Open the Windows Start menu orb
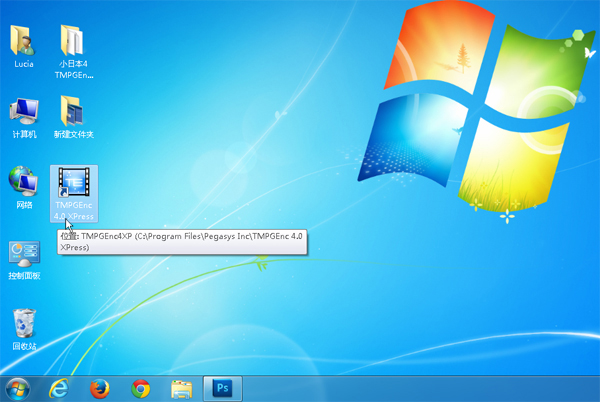The width and height of the screenshot is (600, 402). tap(18, 389)
